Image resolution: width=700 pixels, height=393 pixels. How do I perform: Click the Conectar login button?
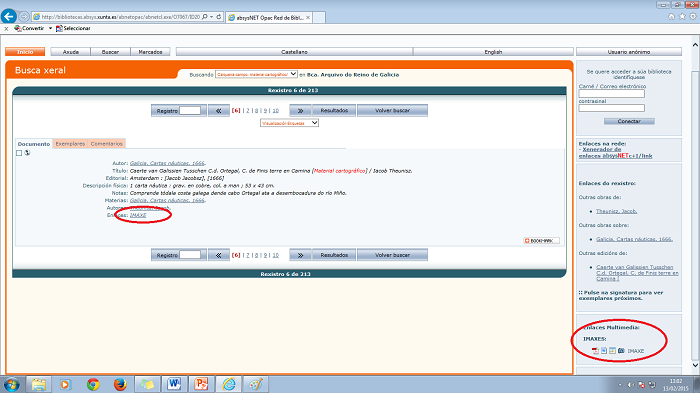coord(629,121)
